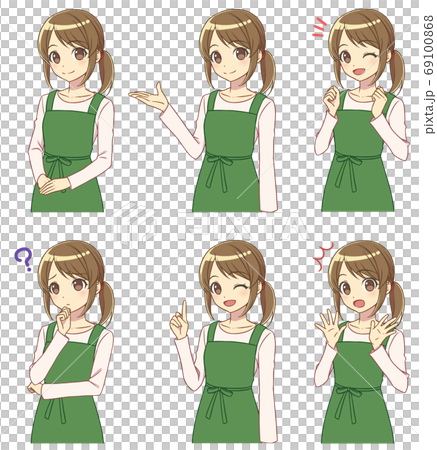Click the pixta.jp - 69100868 text
This screenshot has width=437, height=450.
tap(430, 74)
